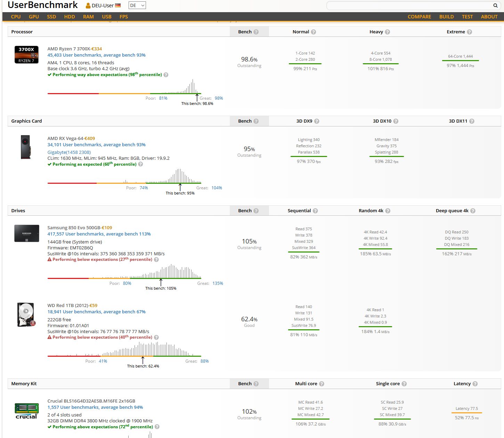The image size is (504, 438).
Task: Open the BUILD menu item
Action: [446, 17]
